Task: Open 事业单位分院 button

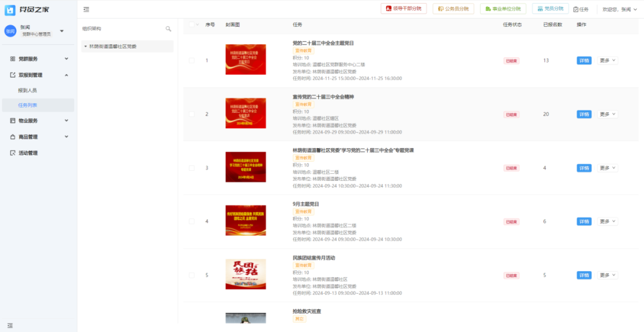Action: (503, 8)
